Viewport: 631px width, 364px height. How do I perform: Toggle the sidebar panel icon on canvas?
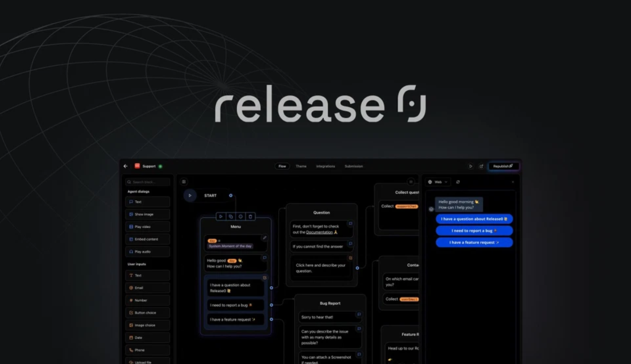(x=184, y=182)
